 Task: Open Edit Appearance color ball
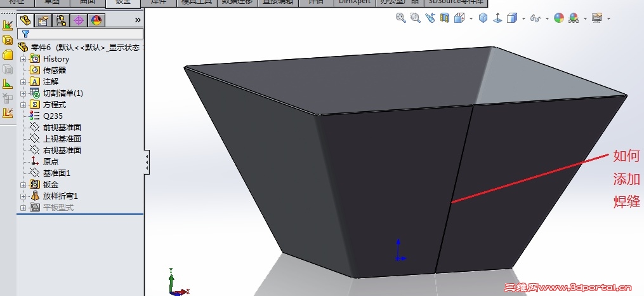pyautogui.click(x=558, y=18)
